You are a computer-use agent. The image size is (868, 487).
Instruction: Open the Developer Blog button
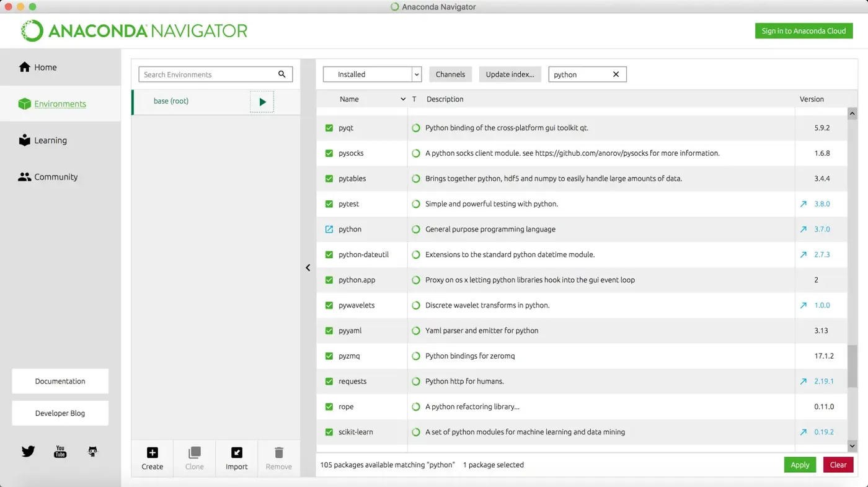point(60,413)
